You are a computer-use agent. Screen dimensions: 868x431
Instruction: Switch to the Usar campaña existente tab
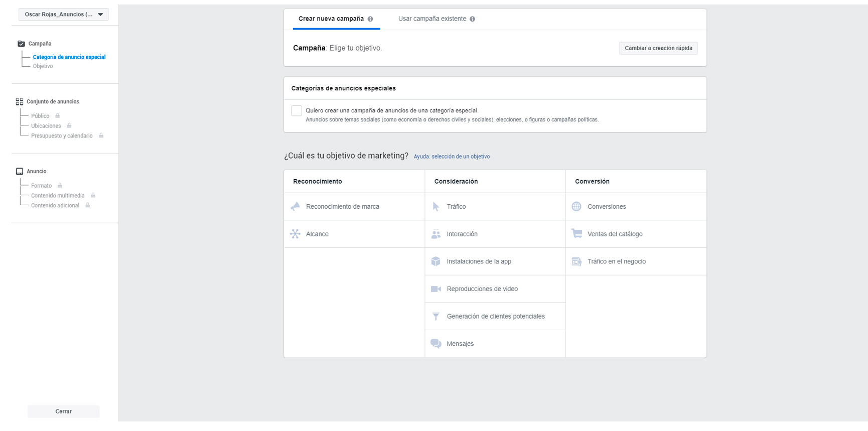(437, 19)
